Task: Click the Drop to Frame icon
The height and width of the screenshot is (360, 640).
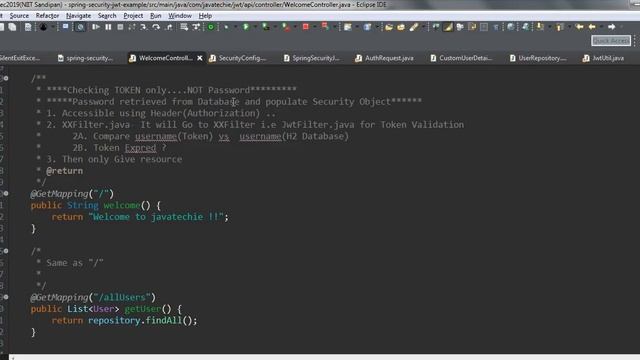Action: tap(184, 27)
